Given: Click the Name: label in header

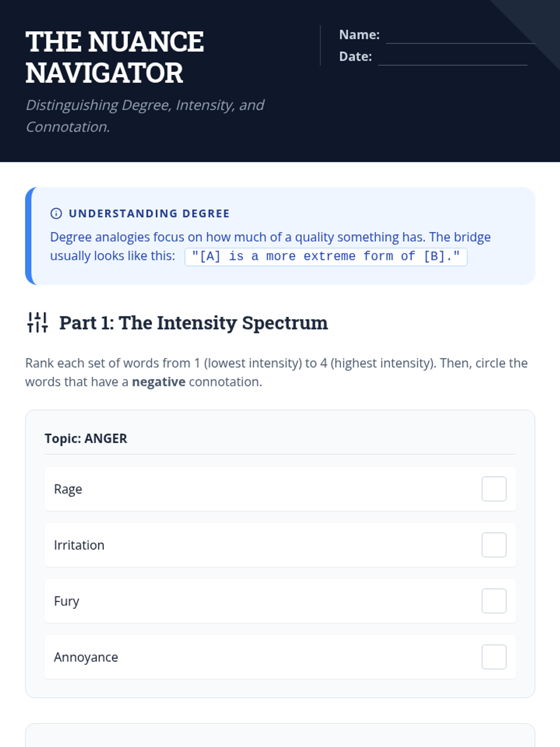Looking at the screenshot, I should 359,35.
